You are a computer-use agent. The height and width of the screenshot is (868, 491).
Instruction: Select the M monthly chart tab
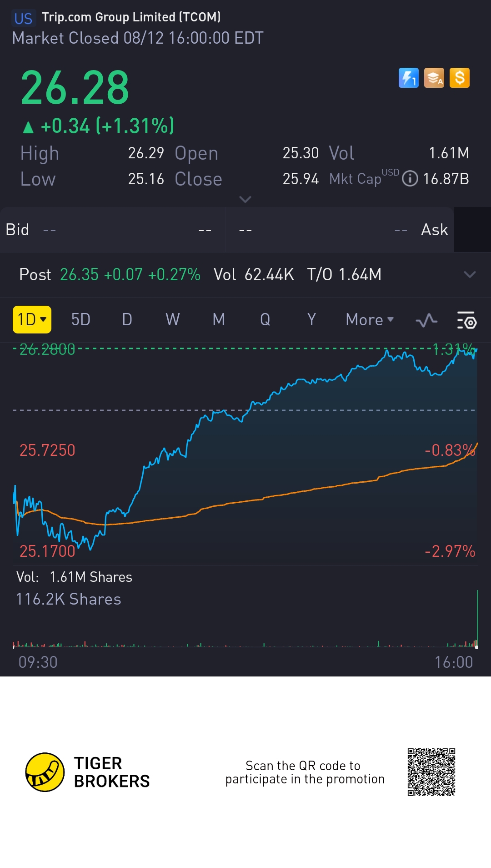[x=219, y=319]
